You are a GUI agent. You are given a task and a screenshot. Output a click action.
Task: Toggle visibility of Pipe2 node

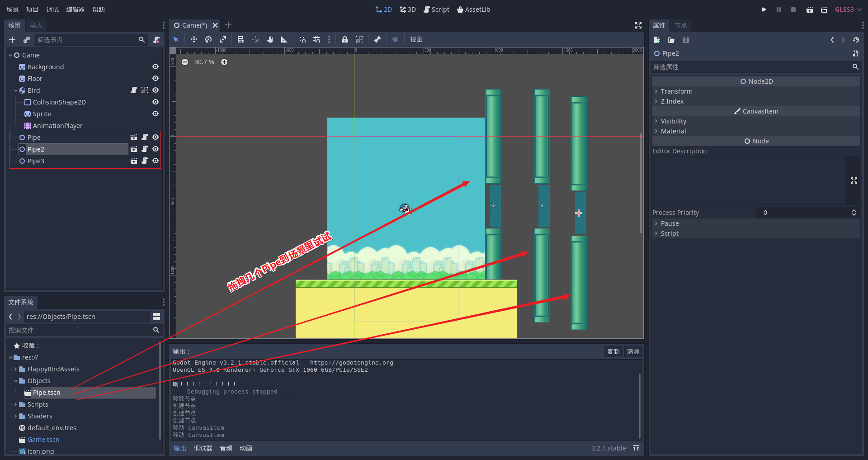[156, 149]
